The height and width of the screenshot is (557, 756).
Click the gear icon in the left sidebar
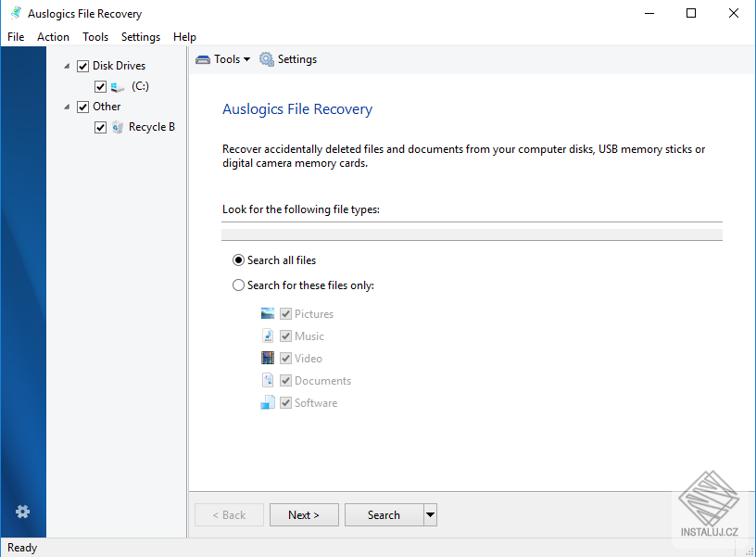pyautogui.click(x=22, y=512)
